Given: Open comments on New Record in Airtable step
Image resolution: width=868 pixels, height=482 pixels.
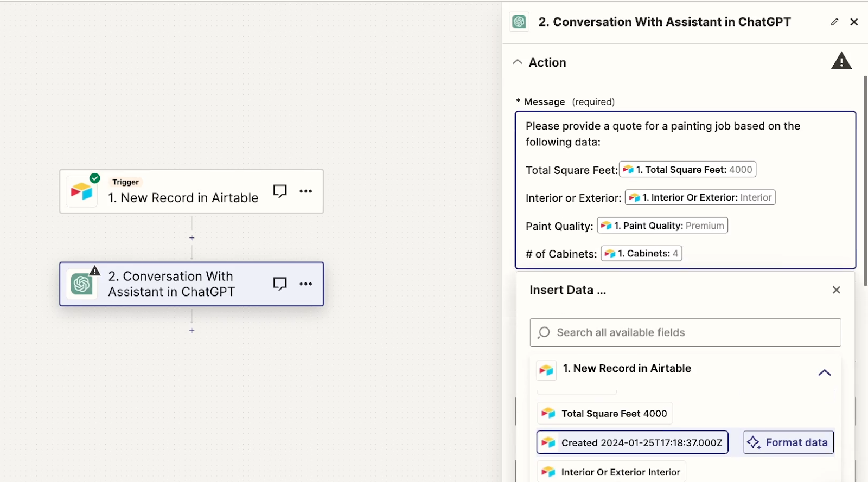Looking at the screenshot, I should (280, 191).
